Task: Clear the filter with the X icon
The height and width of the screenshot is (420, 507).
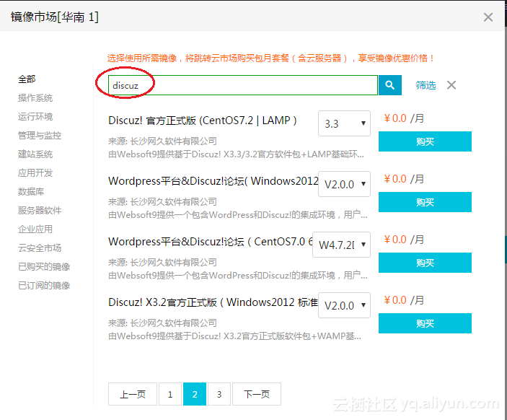Action: pos(451,85)
